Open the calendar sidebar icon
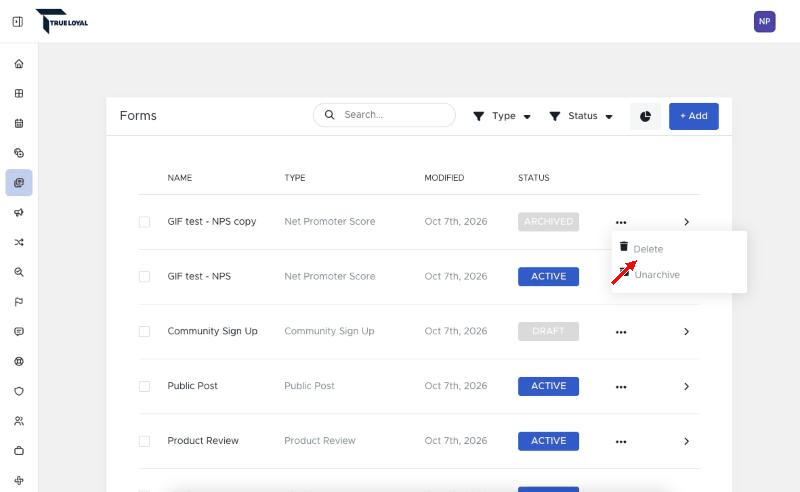Image resolution: width=800 pixels, height=492 pixels. point(19,123)
